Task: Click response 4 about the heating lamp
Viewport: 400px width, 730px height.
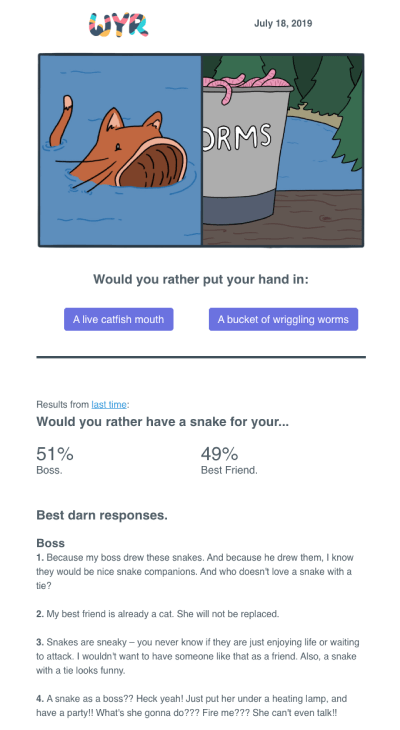Action: [192, 706]
